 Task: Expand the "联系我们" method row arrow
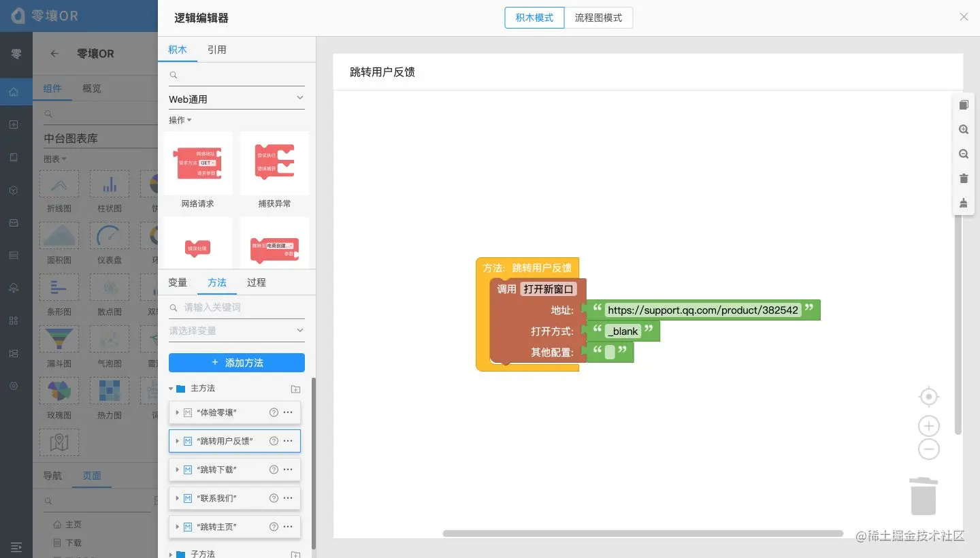point(178,498)
